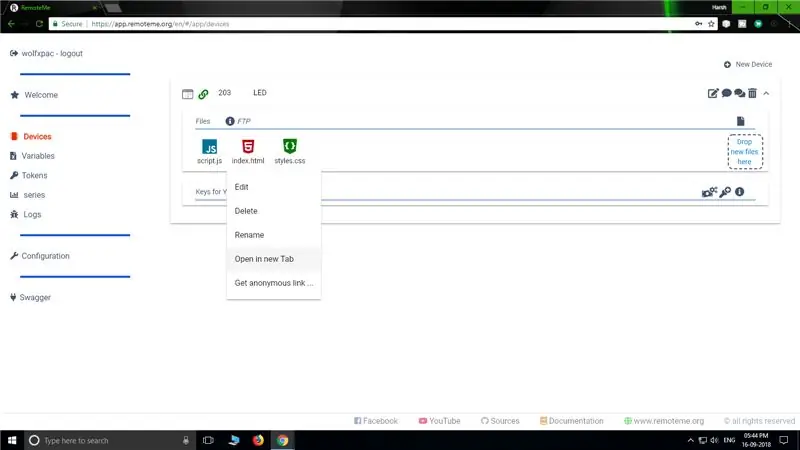Click the new file icon in Files row
Image resolution: width=800 pixels, height=450 pixels.
(741, 121)
